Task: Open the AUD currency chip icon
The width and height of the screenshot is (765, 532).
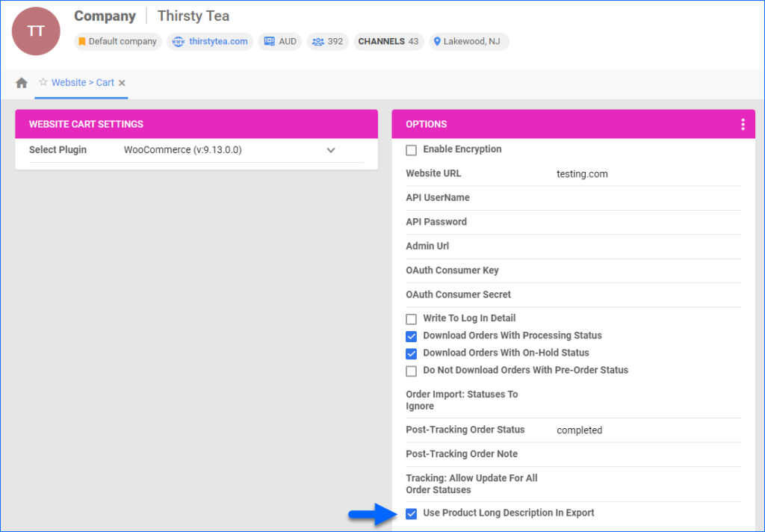Action: click(x=269, y=41)
